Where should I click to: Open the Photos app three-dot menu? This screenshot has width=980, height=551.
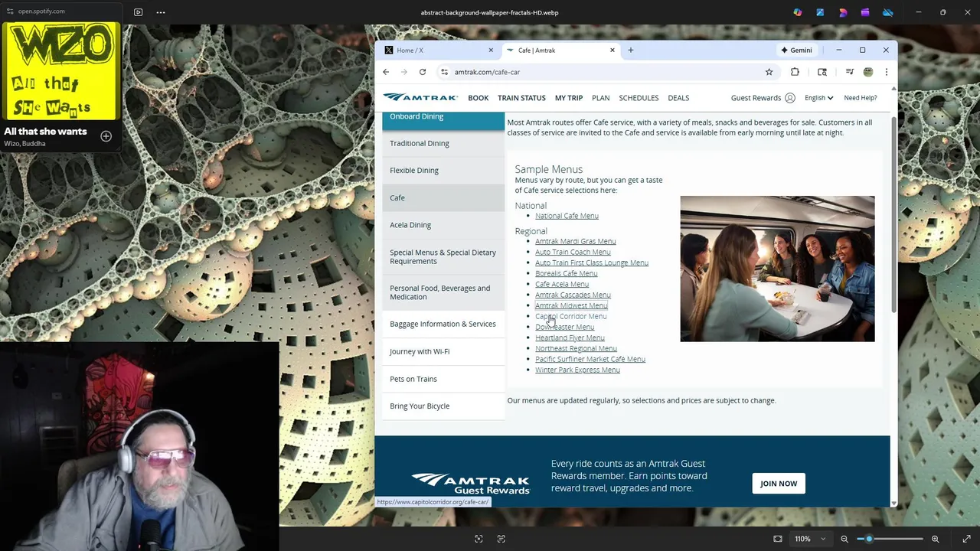click(161, 12)
